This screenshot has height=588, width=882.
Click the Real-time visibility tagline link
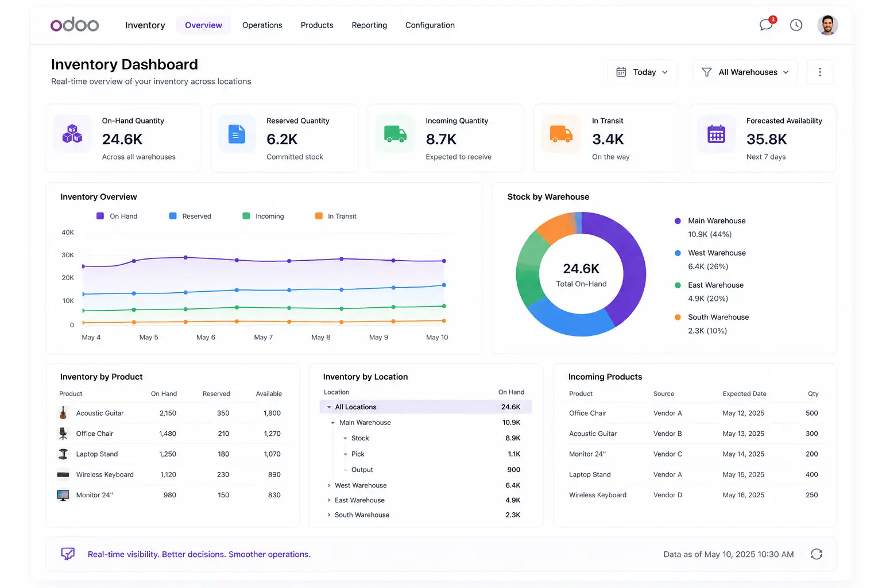pos(199,554)
